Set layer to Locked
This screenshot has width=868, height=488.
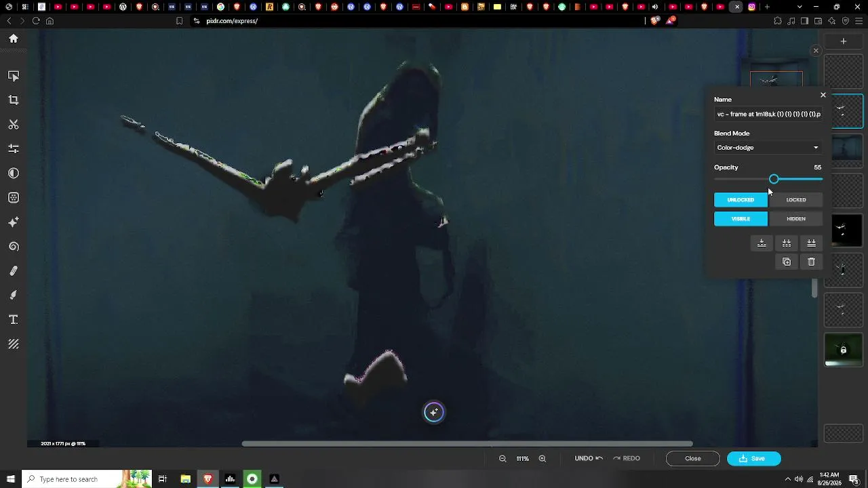click(x=796, y=200)
